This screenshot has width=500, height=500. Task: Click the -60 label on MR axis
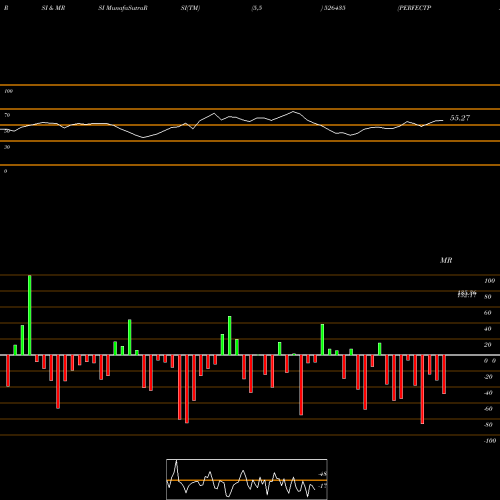pos(488,409)
